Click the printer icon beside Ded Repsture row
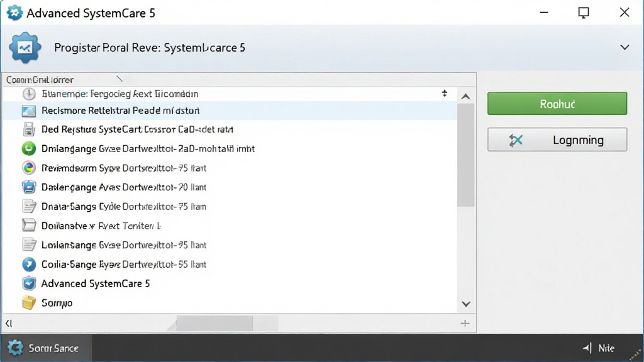Image resolution: width=644 pixels, height=362 pixels. point(29,129)
